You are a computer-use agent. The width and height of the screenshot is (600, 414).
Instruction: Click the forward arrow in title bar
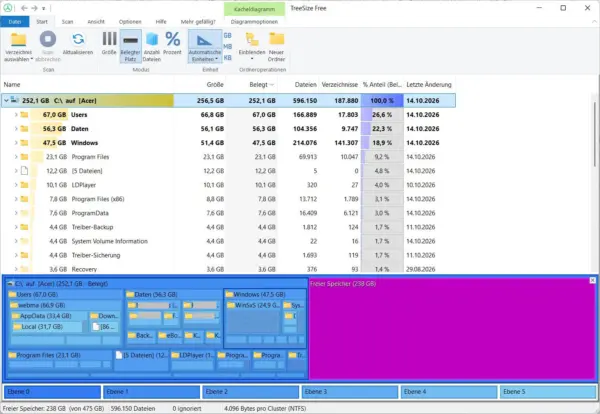point(34,8)
